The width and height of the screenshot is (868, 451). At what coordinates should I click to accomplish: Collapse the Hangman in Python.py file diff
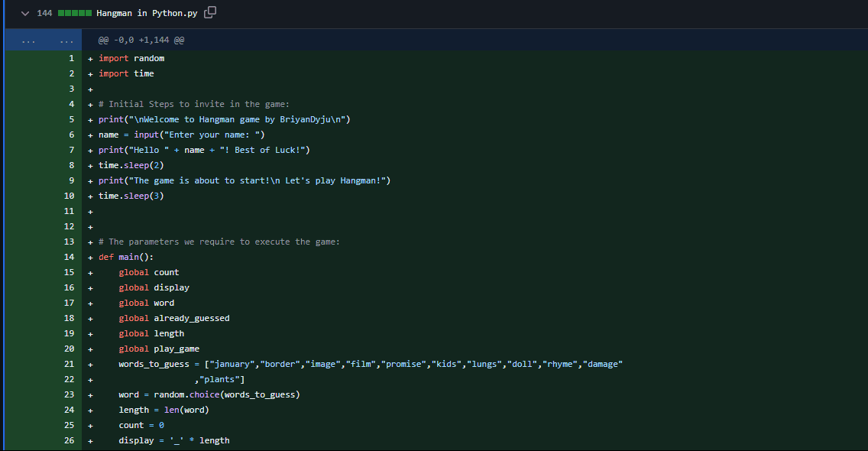pyautogui.click(x=25, y=14)
